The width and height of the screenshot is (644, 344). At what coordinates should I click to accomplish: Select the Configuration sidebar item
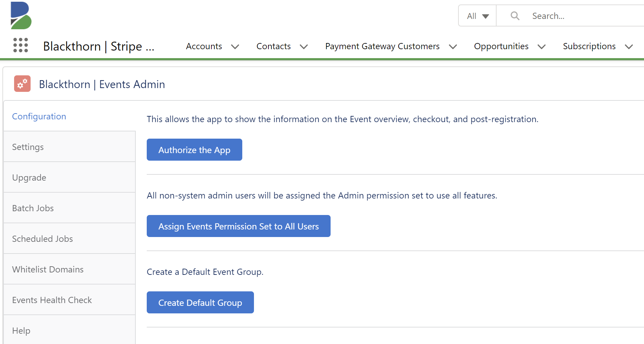pos(69,116)
